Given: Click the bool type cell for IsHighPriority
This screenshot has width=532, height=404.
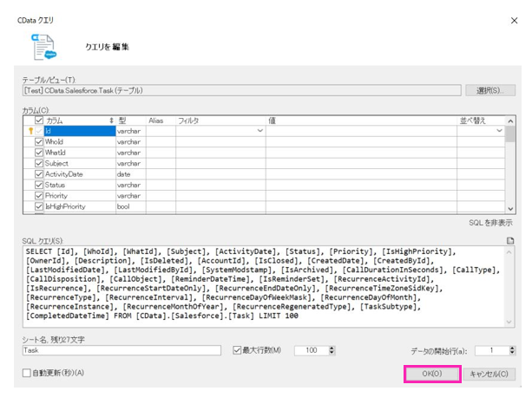Looking at the screenshot, I should point(131,206).
